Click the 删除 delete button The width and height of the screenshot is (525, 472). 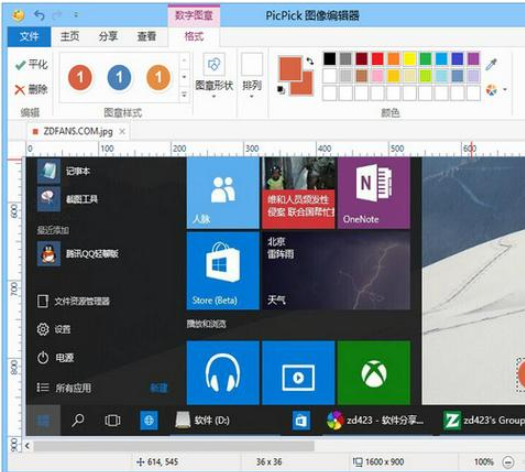click(x=31, y=89)
